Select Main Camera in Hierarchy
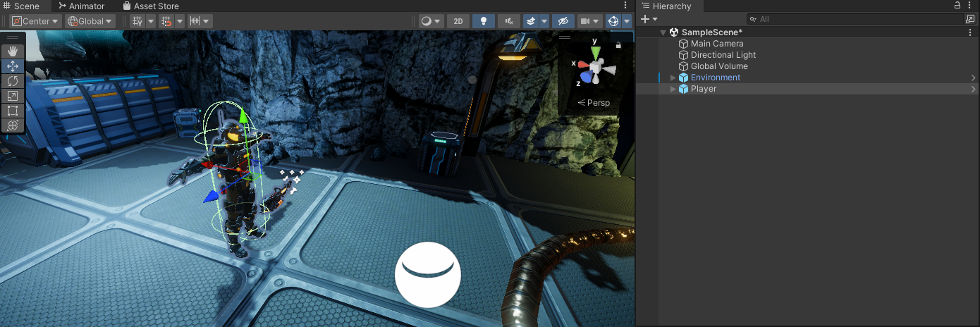 (x=717, y=44)
